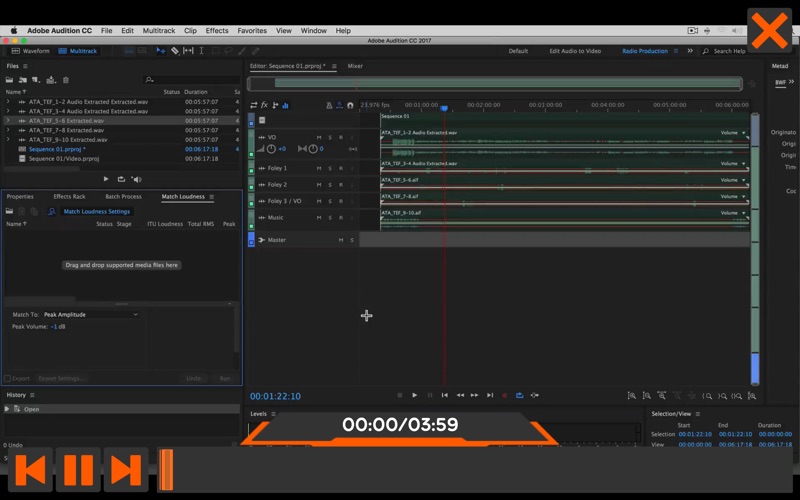
Task: Click the red Record transport button
Action: [x=505, y=395]
